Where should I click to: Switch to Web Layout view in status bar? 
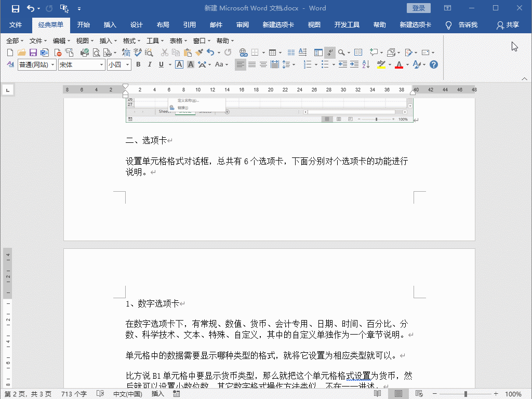pyautogui.click(x=419, y=394)
